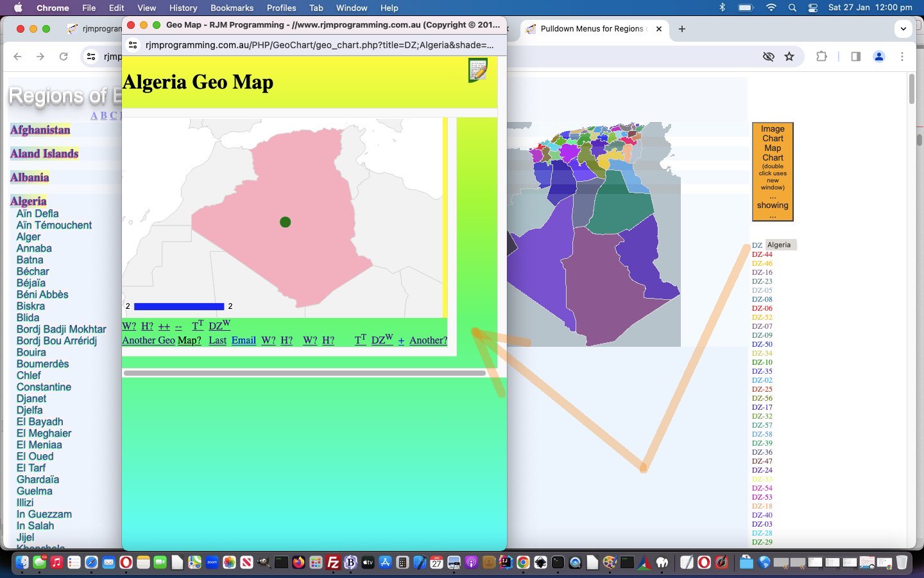Open the Chrome side panel
The width and height of the screenshot is (924, 578).
pos(855,57)
